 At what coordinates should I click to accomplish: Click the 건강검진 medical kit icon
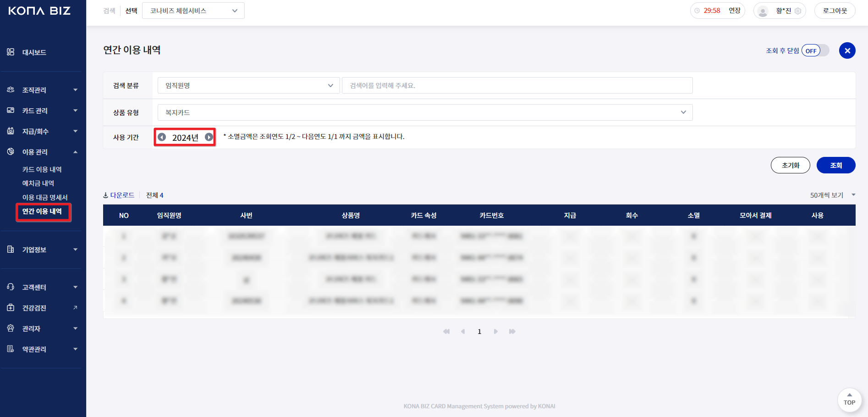click(11, 308)
